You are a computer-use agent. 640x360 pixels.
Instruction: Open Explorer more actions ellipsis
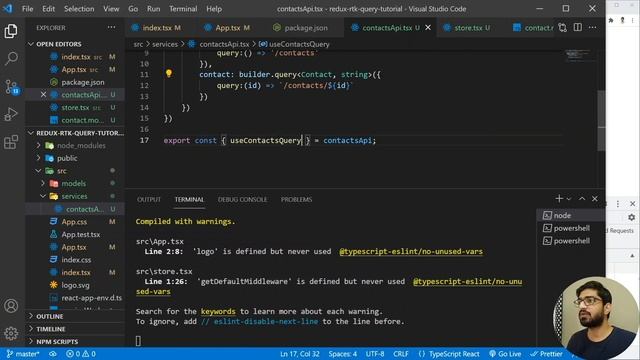click(x=111, y=28)
